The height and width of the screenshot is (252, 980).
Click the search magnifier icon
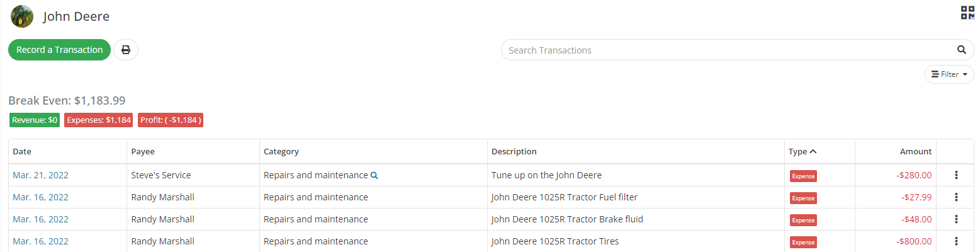click(x=961, y=50)
